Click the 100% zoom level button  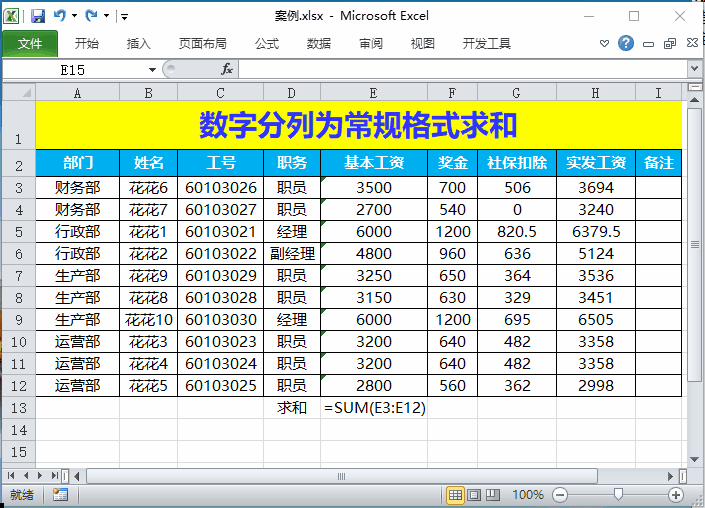pos(528,495)
